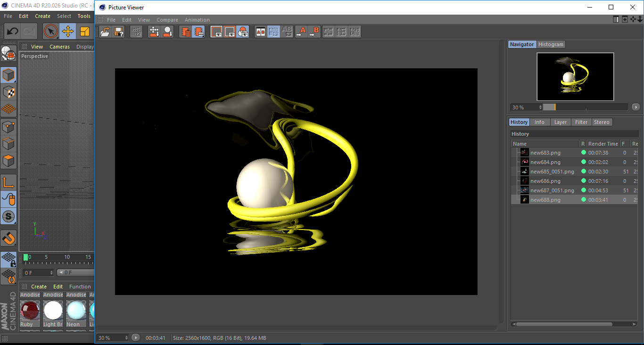Select Model mode cube icon
Viewport: 644px width, 345px height.
(8, 75)
